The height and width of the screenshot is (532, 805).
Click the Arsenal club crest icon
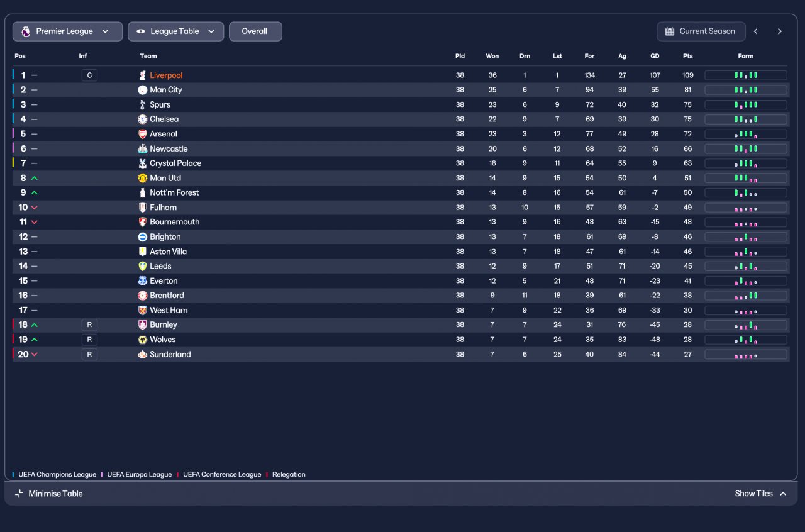(143, 134)
